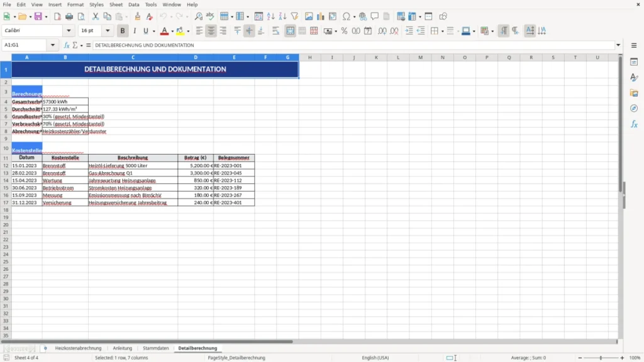Click the formula input line
The width and height of the screenshot is (644, 362).
click(353, 45)
